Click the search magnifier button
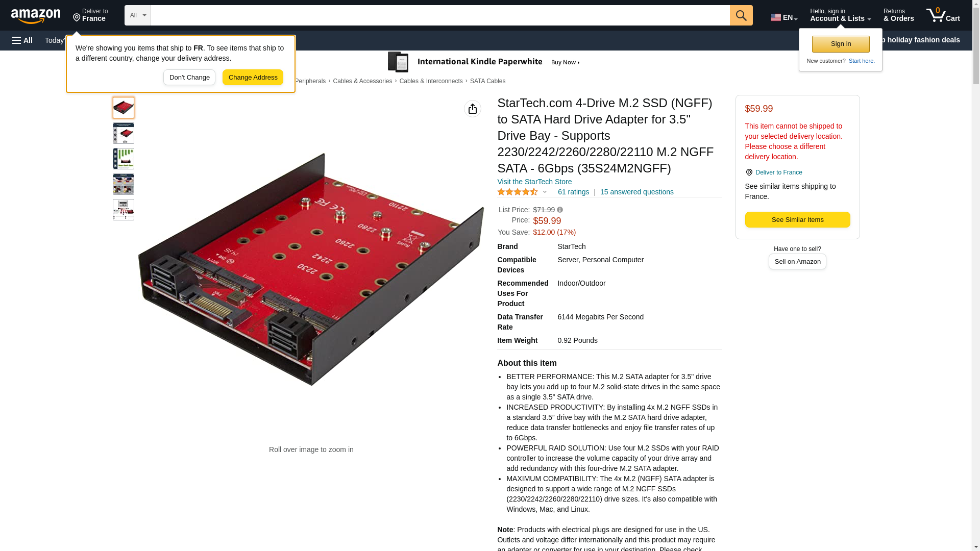The height and width of the screenshot is (551, 980). coord(741,15)
